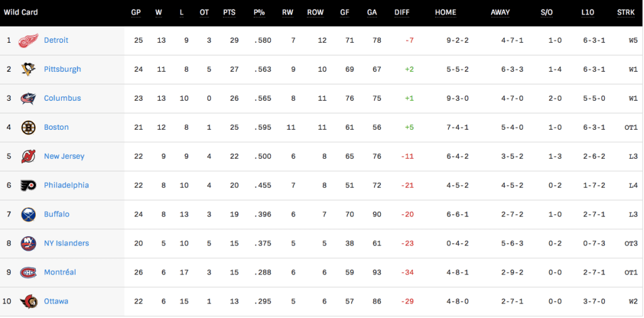644x318 pixels.
Task: Open the Pittsburgh team link
Action: pos(62,69)
